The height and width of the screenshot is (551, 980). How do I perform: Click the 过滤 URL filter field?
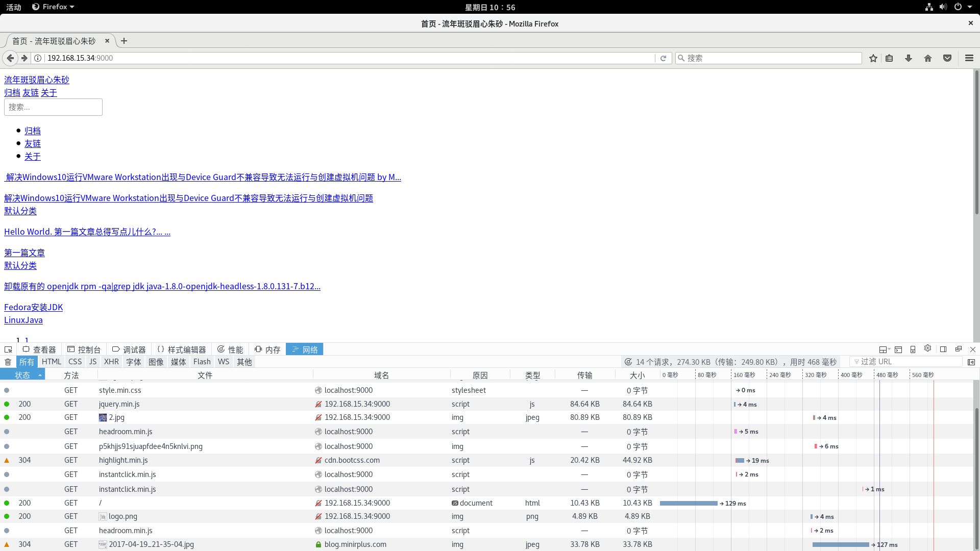906,362
